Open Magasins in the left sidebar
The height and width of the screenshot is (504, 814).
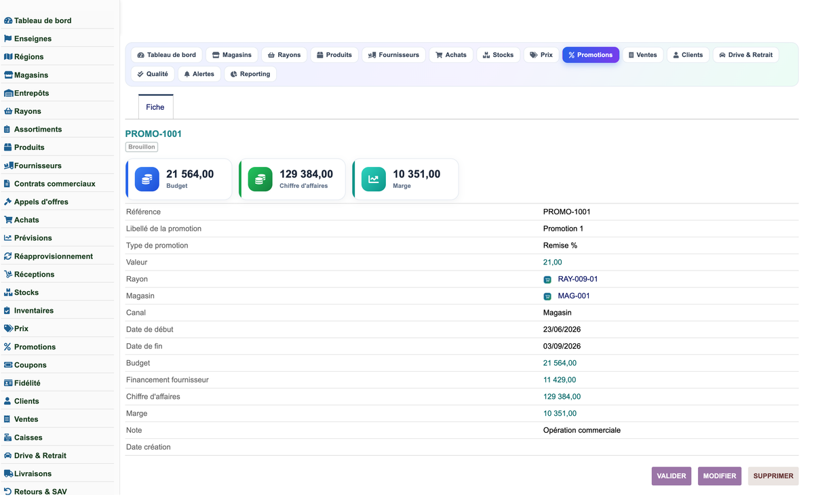31,75
